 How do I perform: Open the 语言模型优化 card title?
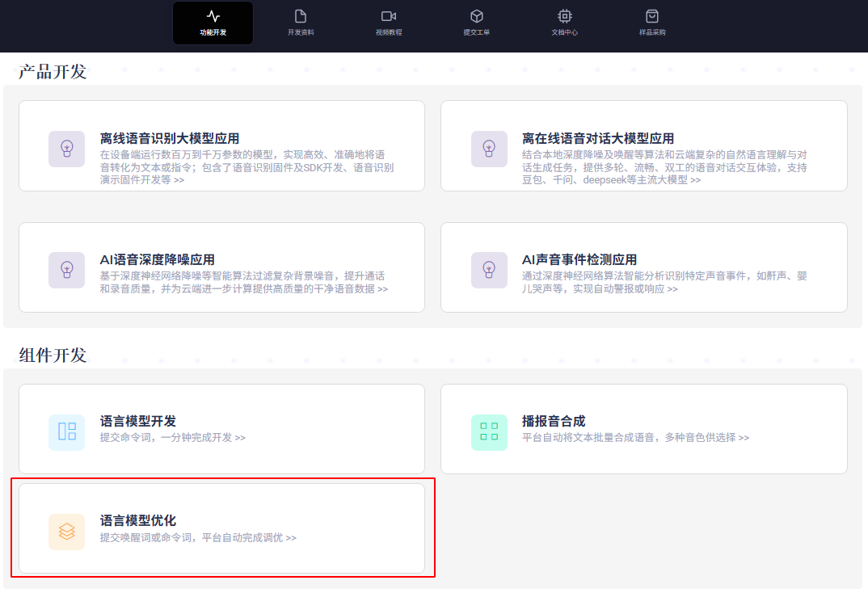138,520
